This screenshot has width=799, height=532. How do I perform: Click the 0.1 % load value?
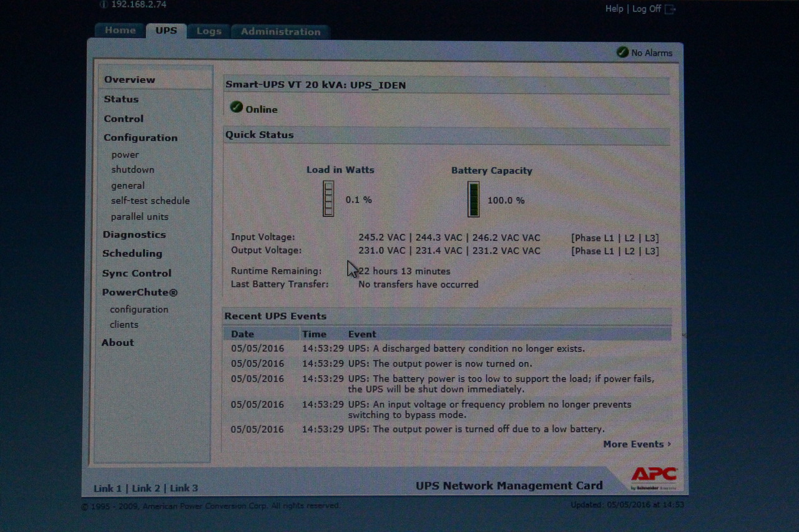359,200
